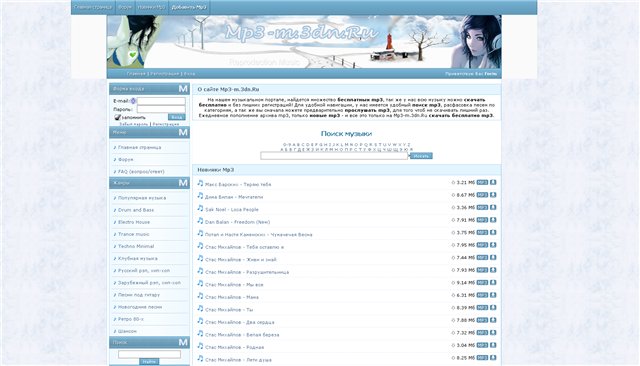
Task: Open Регистрация link in login form
Action: (x=166, y=124)
